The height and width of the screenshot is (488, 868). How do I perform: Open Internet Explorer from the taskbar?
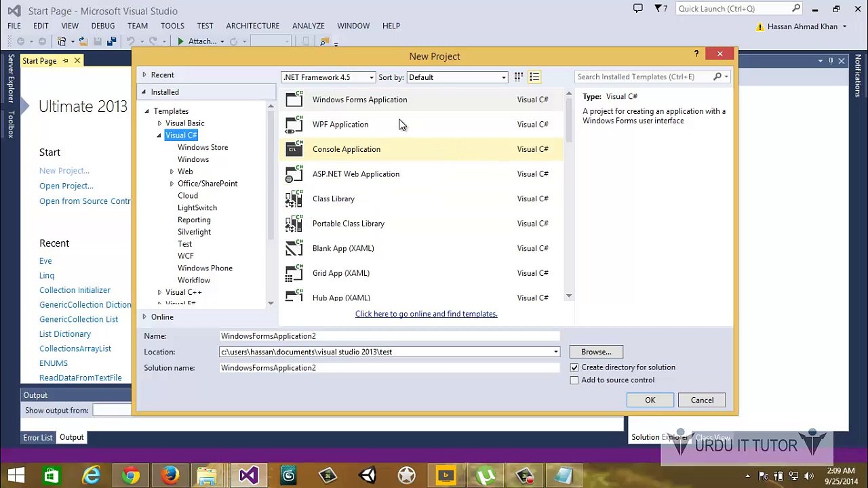click(x=92, y=476)
